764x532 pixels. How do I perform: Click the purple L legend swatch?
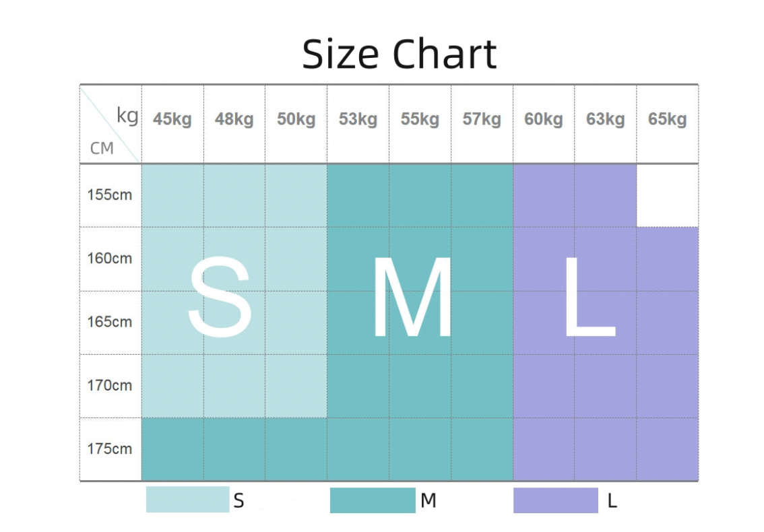(555, 500)
